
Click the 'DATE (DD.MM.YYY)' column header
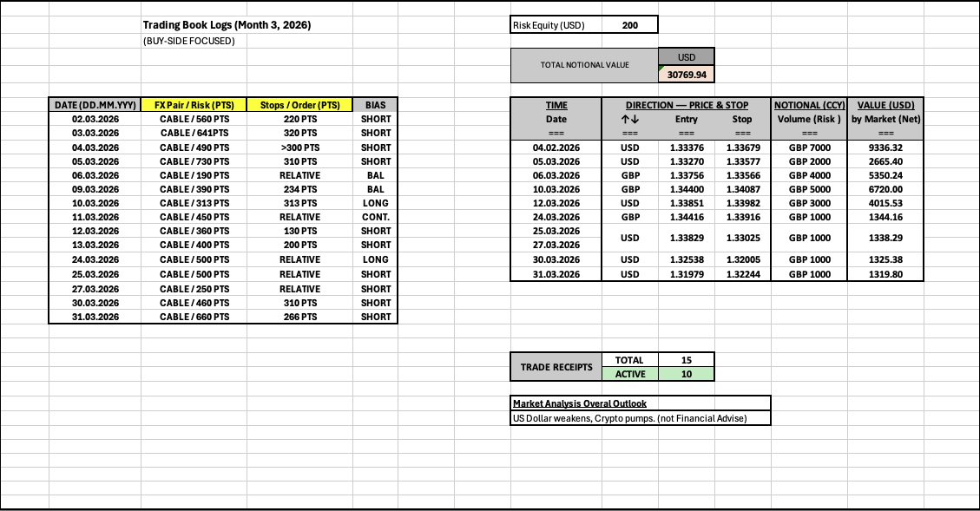pos(95,105)
